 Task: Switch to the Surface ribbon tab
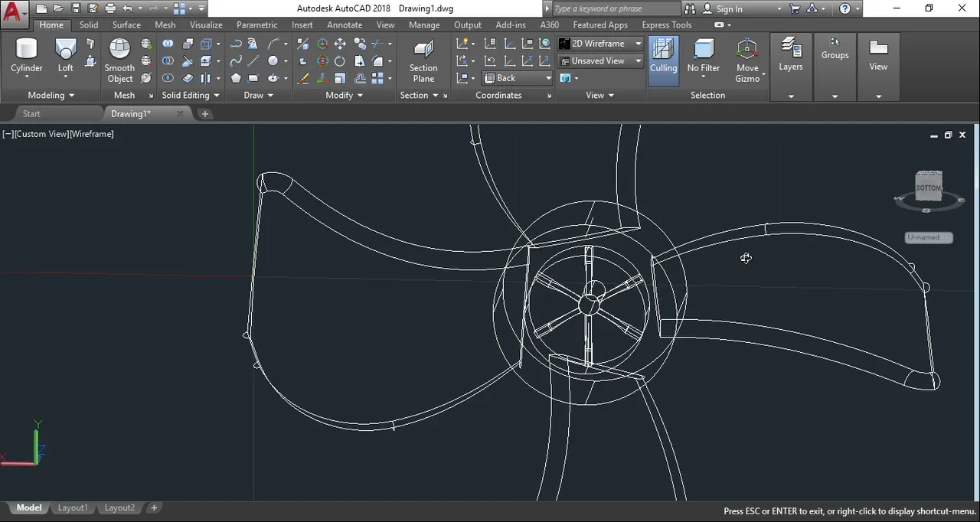[x=126, y=24]
